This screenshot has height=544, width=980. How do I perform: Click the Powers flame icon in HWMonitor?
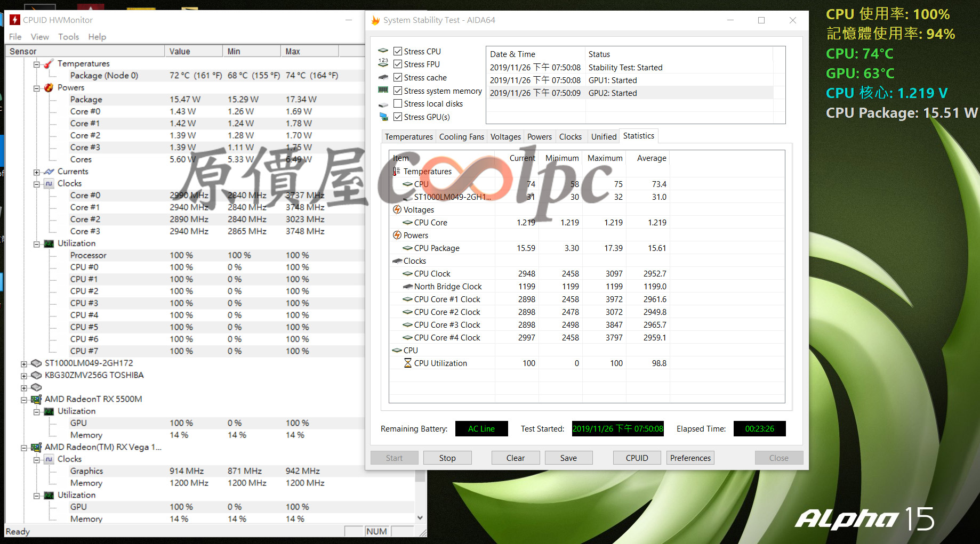pos(49,88)
